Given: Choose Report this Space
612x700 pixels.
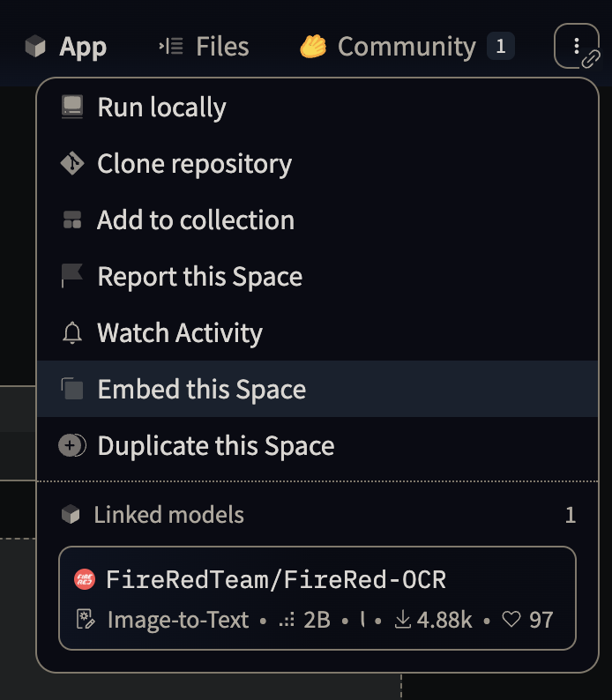Looking at the screenshot, I should click(x=199, y=277).
